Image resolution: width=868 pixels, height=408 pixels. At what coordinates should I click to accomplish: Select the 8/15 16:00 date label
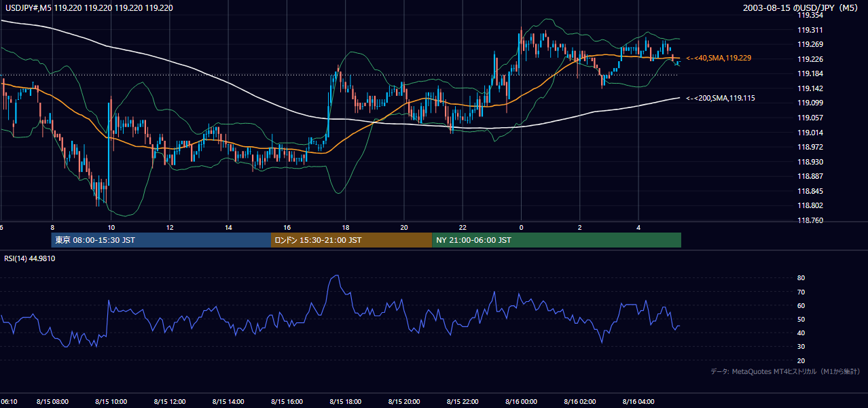tap(287, 402)
